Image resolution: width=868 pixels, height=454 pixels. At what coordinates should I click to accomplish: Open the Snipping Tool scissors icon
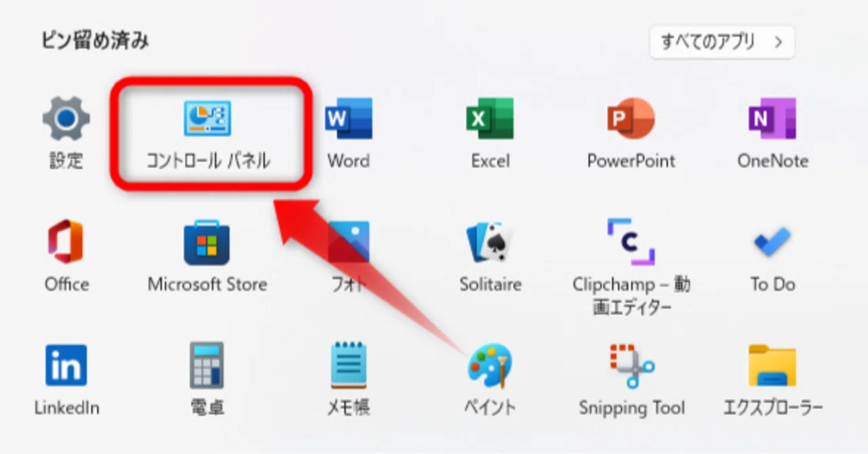tap(631, 366)
